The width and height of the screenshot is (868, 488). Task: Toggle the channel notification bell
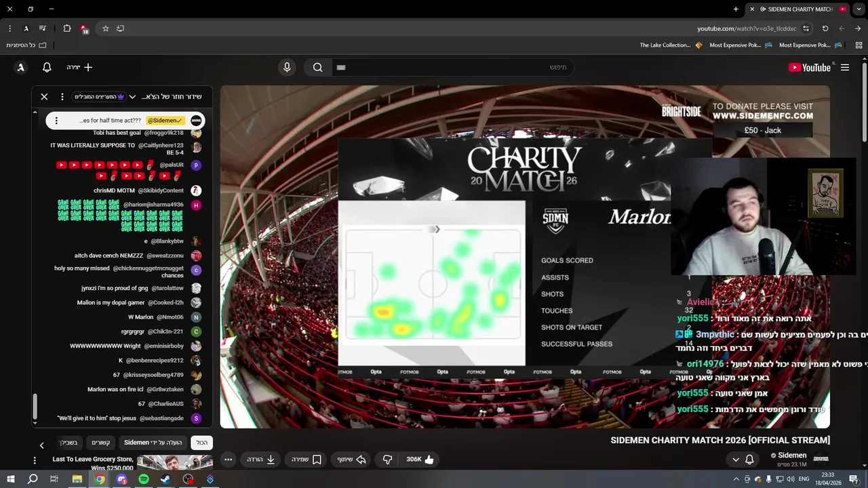click(749, 460)
